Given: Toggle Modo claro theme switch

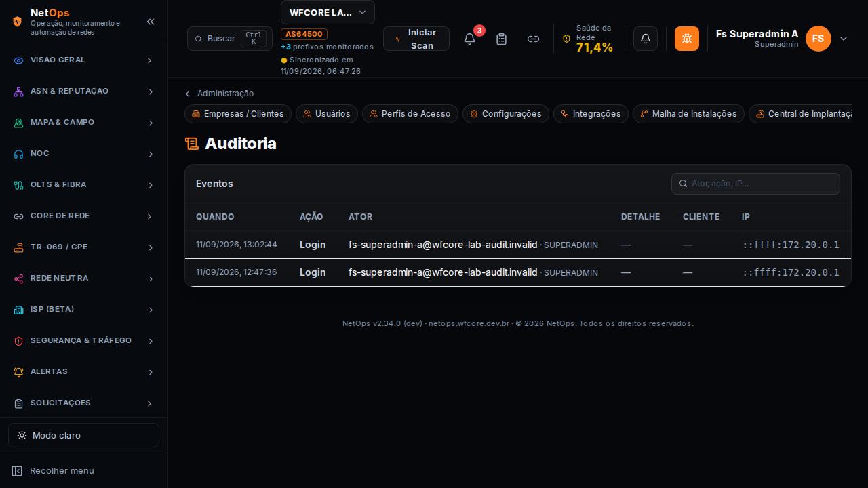Looking at the screenshot, I should click(83, 435).
